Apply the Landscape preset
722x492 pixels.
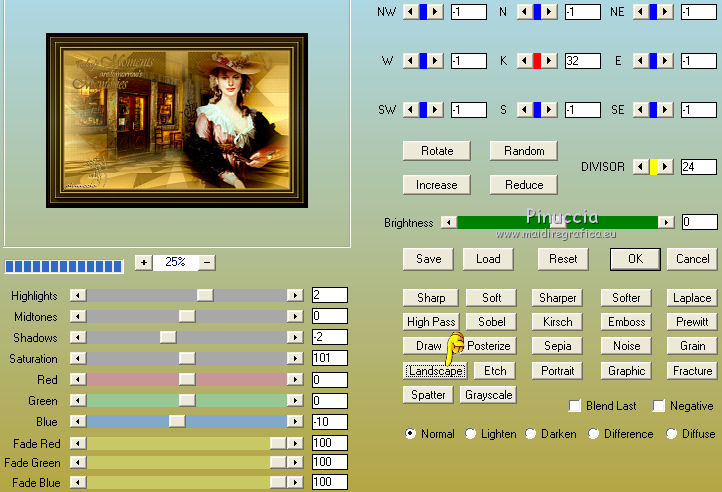click(435, 371)
